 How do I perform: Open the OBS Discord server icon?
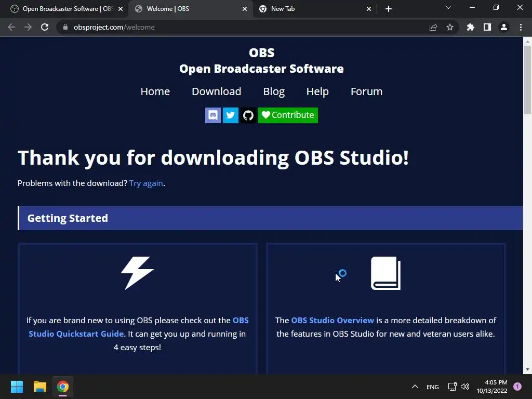212,115
